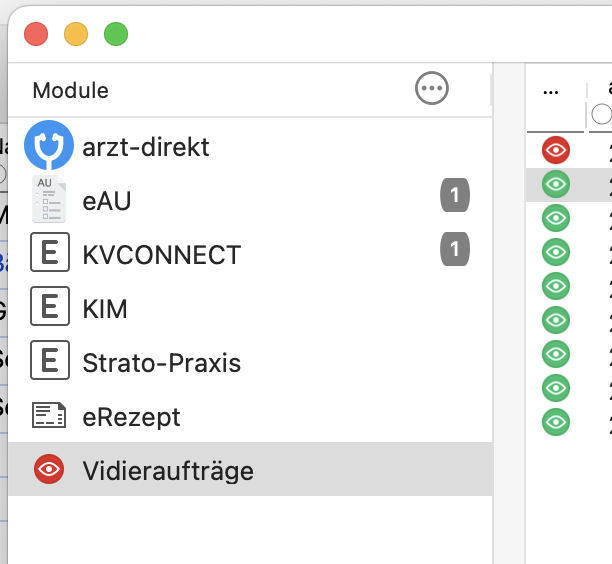Image resolution: width=612 pixels, height=564 pixels.
Task: Click the KVCONNECT count badge
Action: coord(455,249)
